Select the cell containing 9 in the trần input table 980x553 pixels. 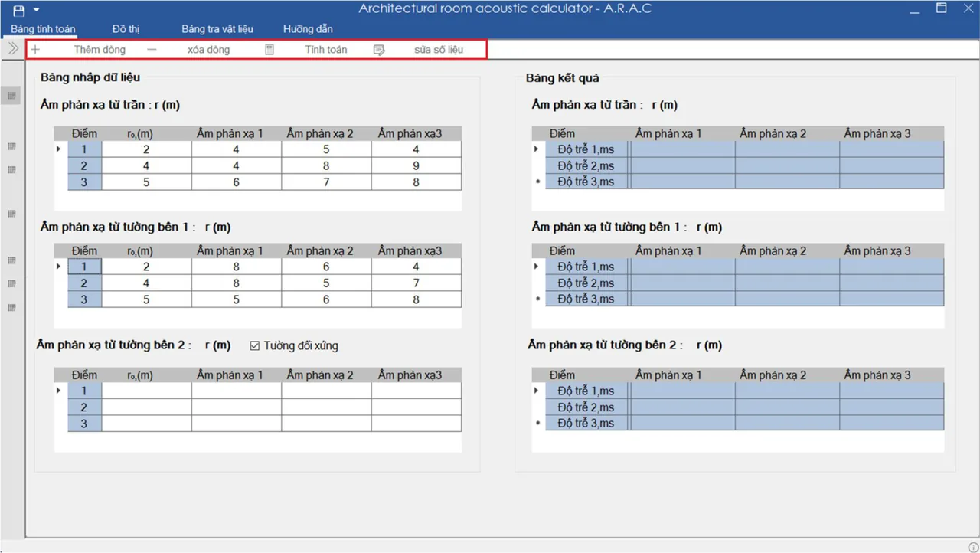coord(416,165)
